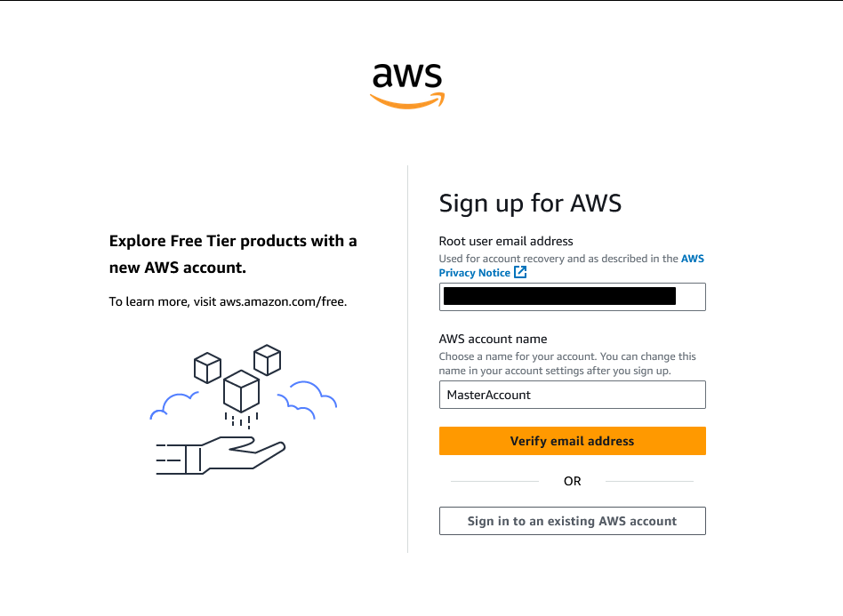
Task: Open the external link icon beside Privacy Notice
Action: (x=520, y=273)
